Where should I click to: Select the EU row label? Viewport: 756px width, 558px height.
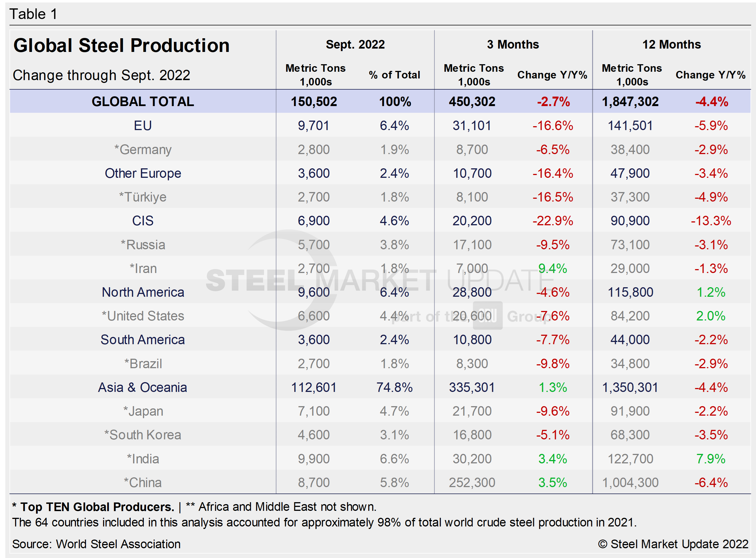(x=143, y=125)
